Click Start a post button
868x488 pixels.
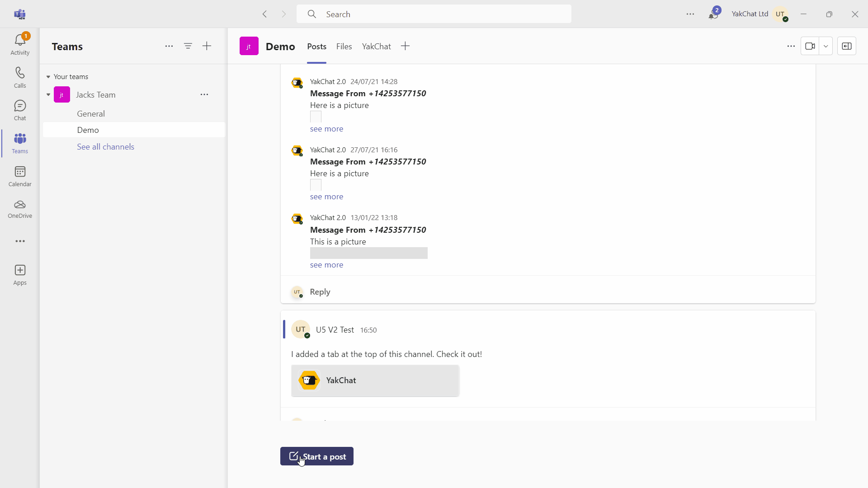pos(316,456)
